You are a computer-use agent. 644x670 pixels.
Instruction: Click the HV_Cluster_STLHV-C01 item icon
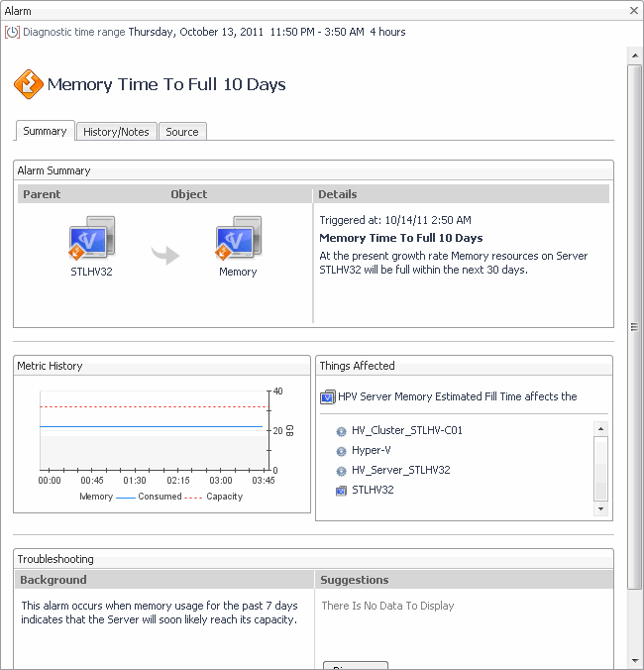click(x=341, y=431)
